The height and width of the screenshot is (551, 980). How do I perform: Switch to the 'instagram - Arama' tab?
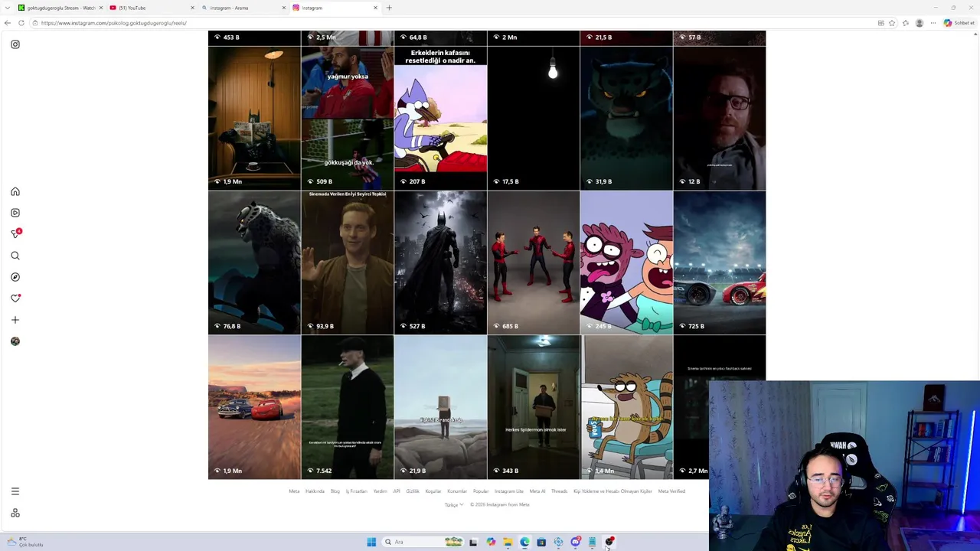(x=243, y=8)
